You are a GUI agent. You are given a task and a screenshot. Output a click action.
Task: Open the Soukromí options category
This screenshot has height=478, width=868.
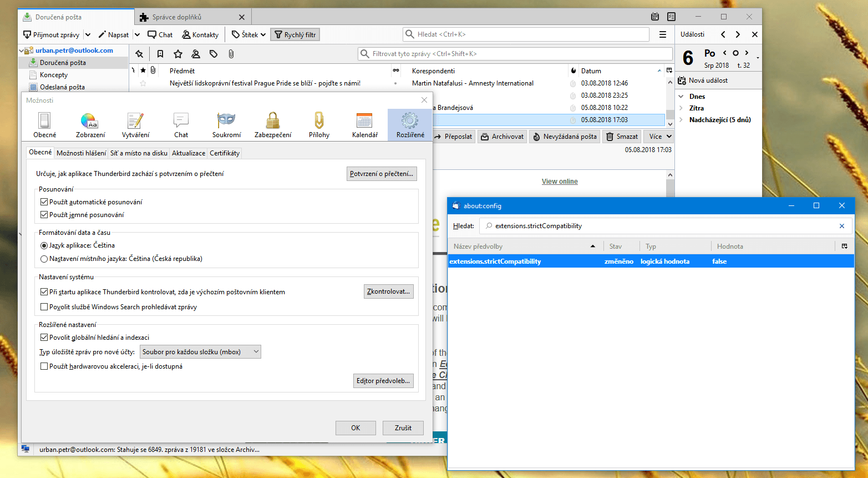coord(226,124)
